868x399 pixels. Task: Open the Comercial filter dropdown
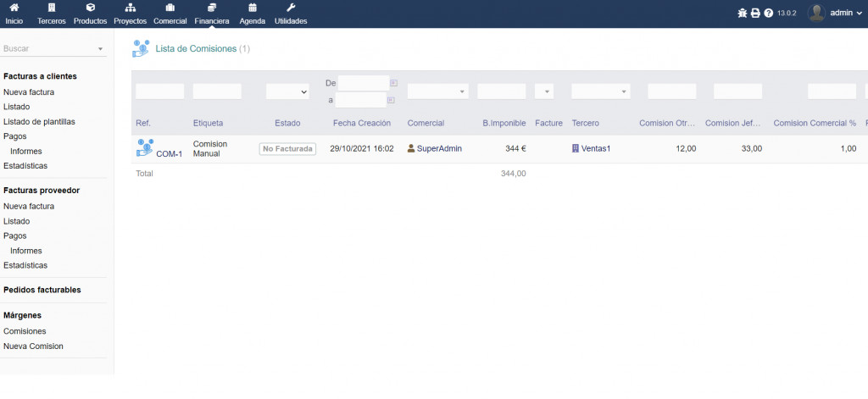coord(438,91)
